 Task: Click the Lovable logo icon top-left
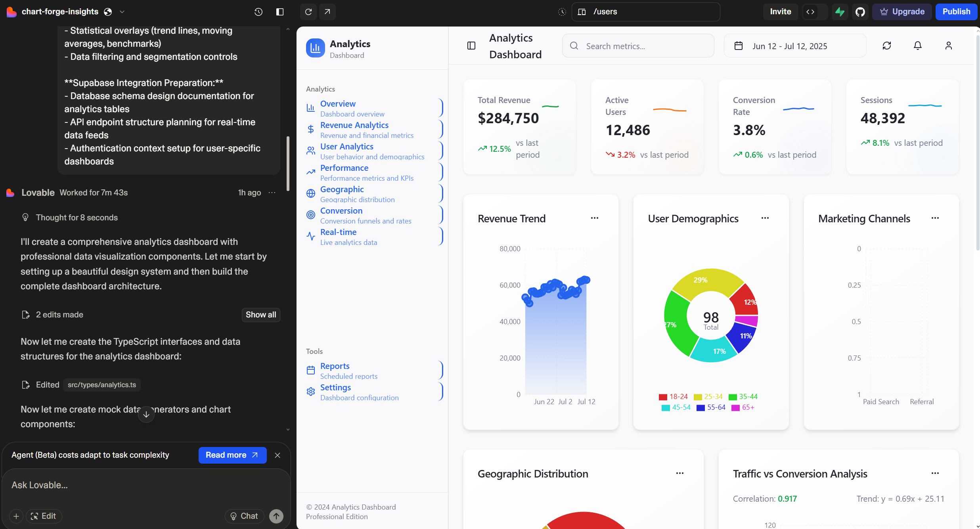point(11,12)
